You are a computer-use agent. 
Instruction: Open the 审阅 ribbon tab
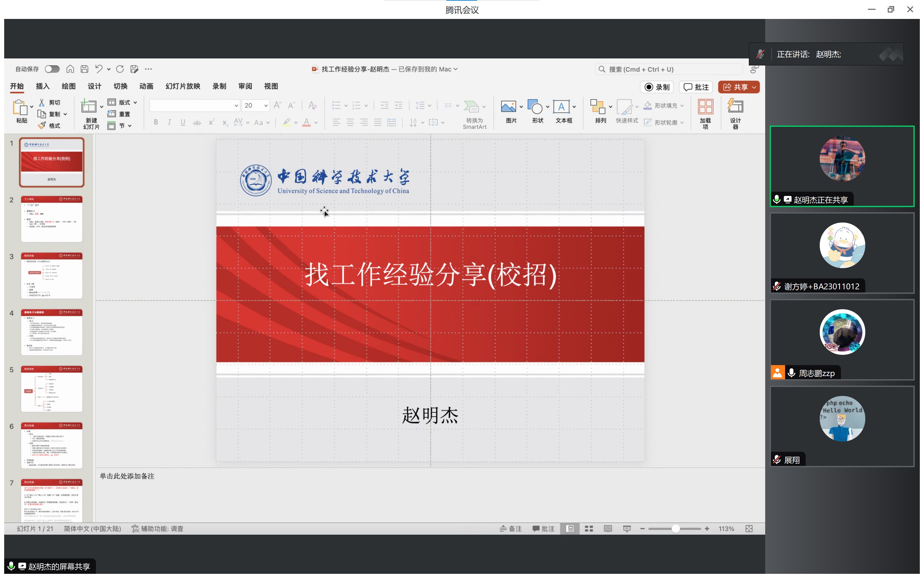tap(245, 86)
